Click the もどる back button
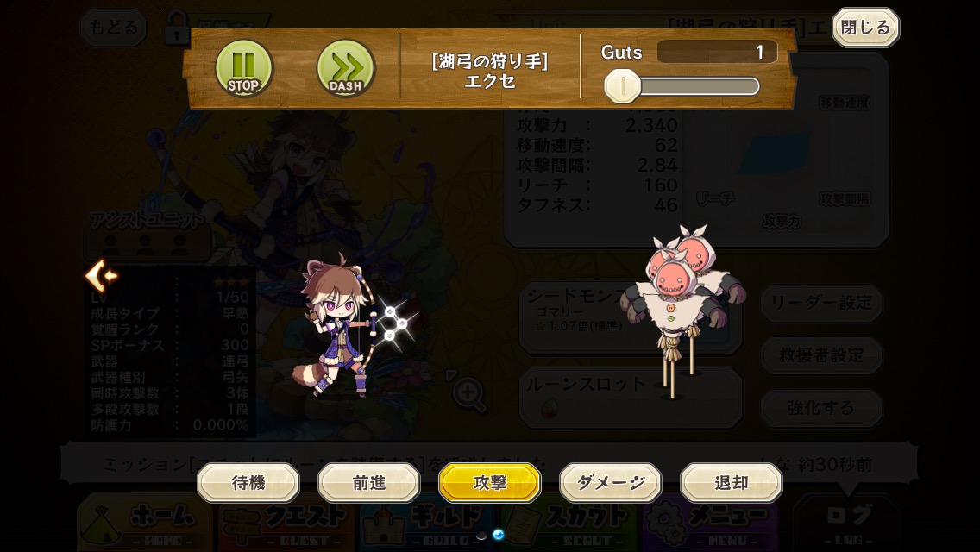The image size is (980, 552). click(113, 28)
